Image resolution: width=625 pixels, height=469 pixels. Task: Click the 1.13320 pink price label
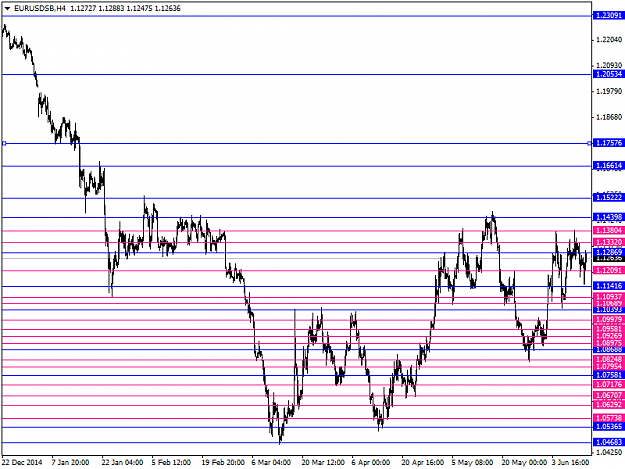(608, 242)
